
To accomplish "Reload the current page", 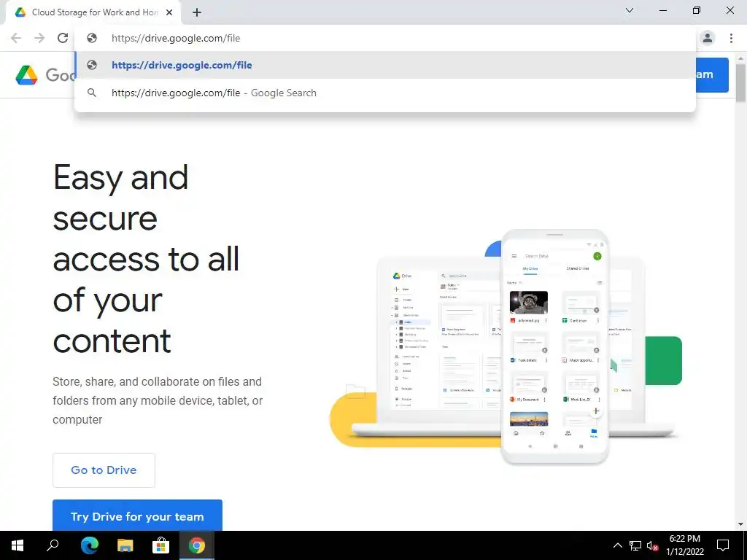I will tap(63, 38).
